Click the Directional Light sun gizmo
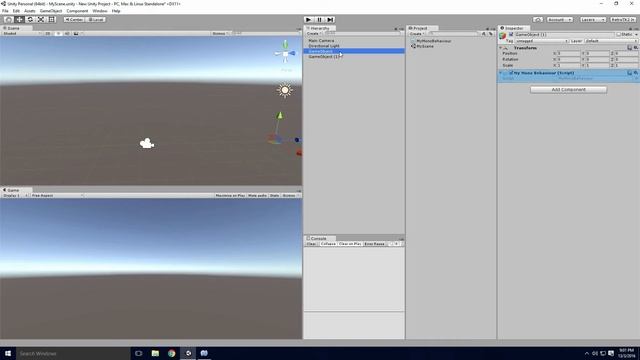Viewport: 640px width, 360px height. point(284,90)
